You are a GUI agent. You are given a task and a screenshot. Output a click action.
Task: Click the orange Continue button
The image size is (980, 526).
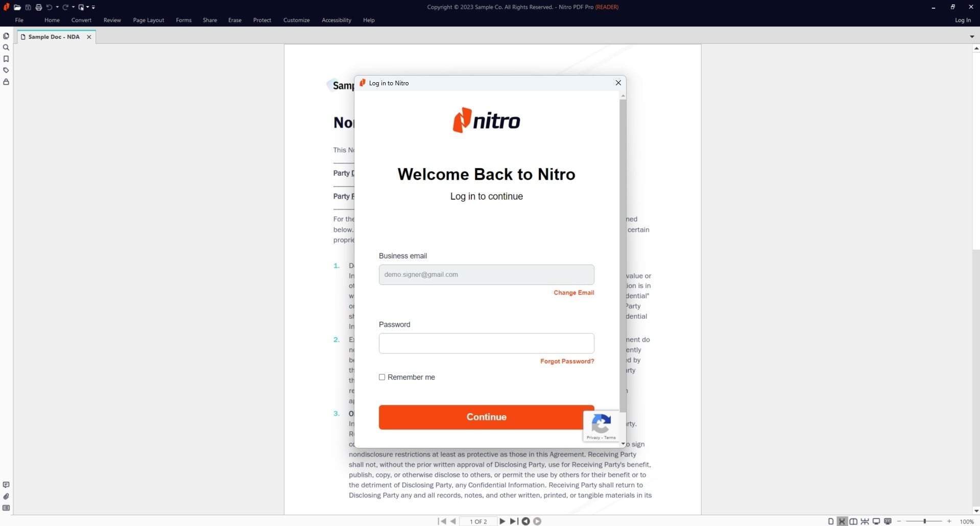point(486,417)
